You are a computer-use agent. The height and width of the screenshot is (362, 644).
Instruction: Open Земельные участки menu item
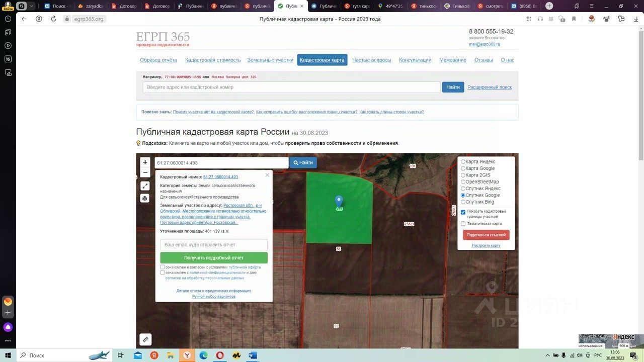coord(270,60)
